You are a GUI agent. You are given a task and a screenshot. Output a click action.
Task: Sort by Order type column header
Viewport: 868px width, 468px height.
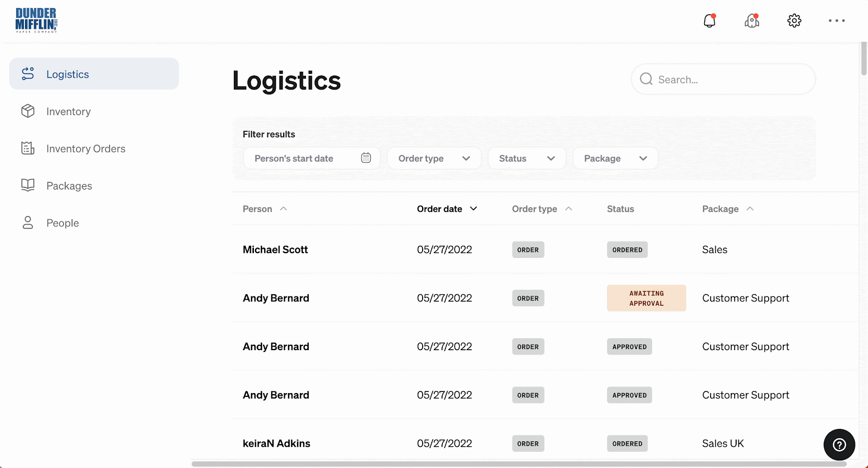(542, 209)
